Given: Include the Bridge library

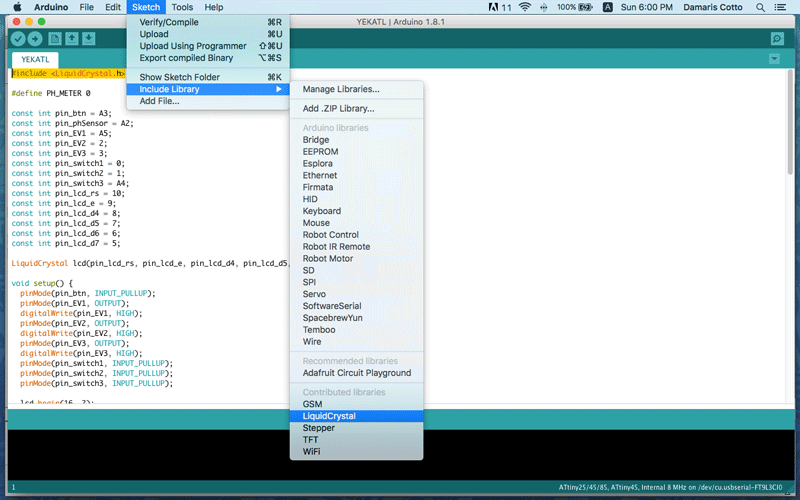Looking at the screenshot, I should tap(356, 140).
